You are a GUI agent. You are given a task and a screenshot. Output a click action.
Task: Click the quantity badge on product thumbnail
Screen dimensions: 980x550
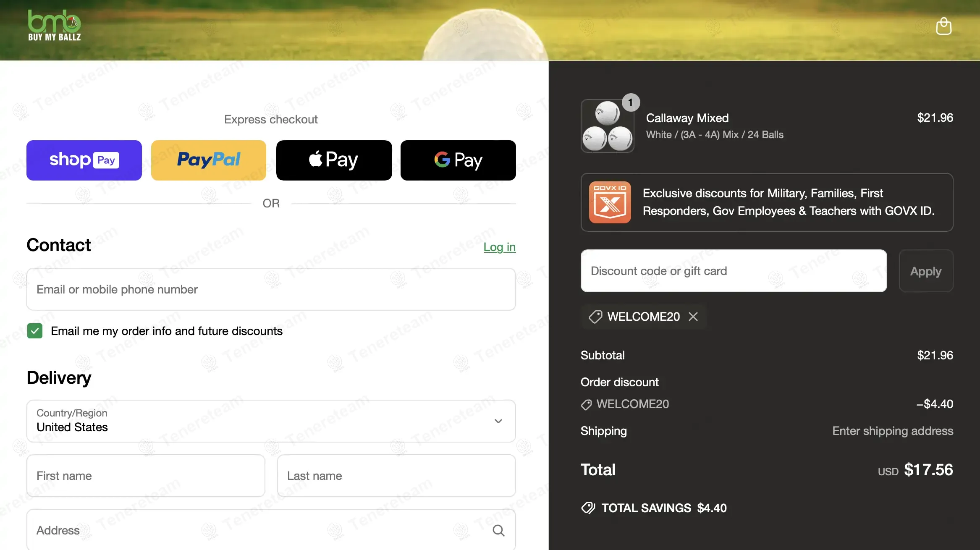pos(630,102)
